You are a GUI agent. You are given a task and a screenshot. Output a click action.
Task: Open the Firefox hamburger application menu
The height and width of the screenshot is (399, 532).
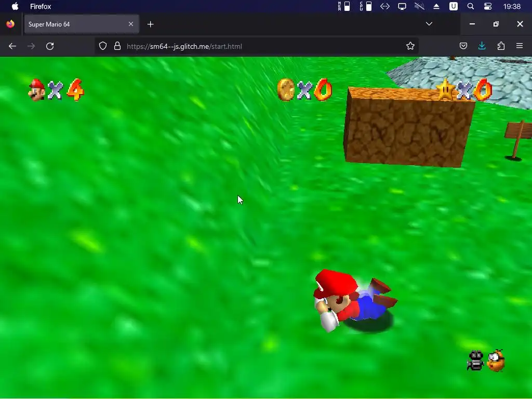coord(520,46)
